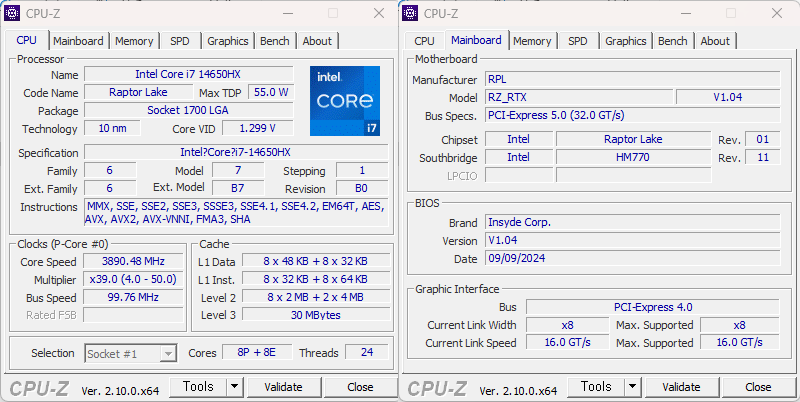800x402 pixels.
Task: Click the CPU-Z app icon in right window title bar
Action: tap(410, 13)
